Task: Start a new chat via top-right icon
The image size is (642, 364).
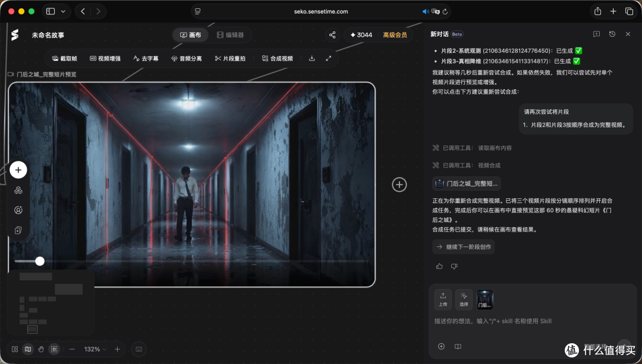Action: 597,34
